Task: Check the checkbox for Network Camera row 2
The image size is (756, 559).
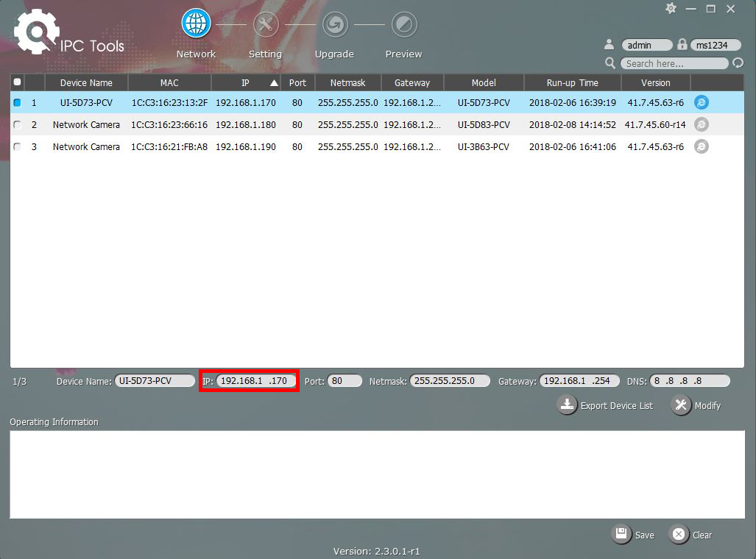Action: [17, 124]
